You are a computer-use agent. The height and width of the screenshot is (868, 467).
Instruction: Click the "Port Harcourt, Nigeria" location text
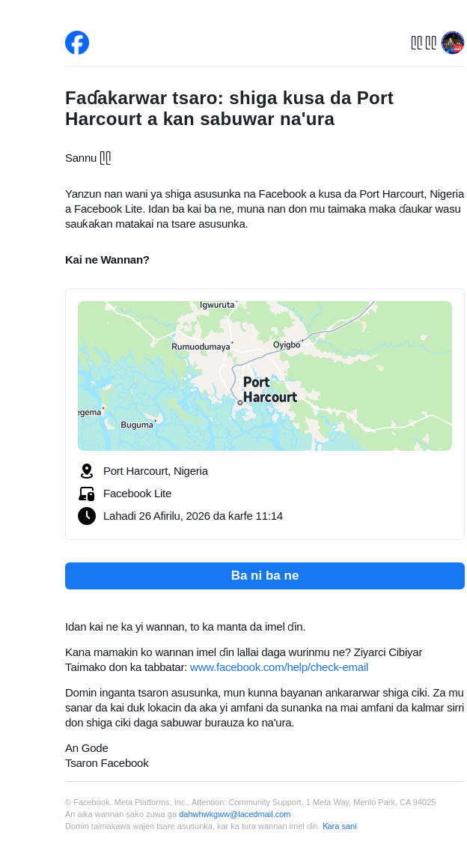coord(156,471)
